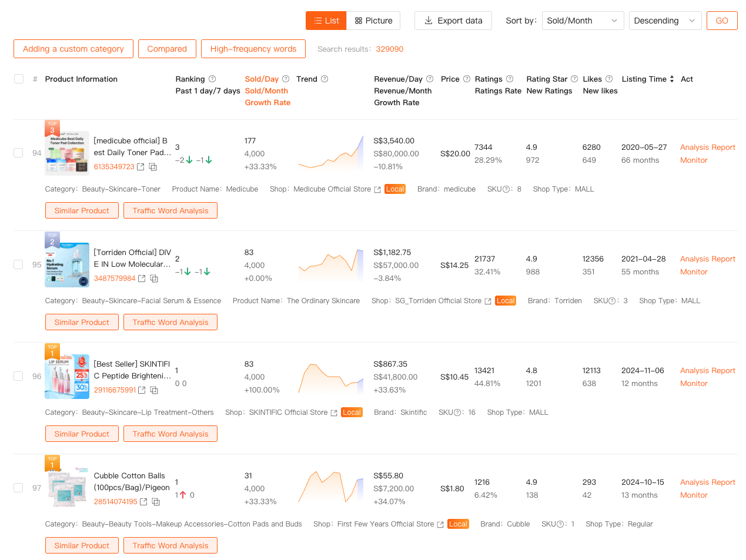
Task: Click Traffic Word Analysis for Cubble Cotton Balls
Action: [x=170, y=545]
